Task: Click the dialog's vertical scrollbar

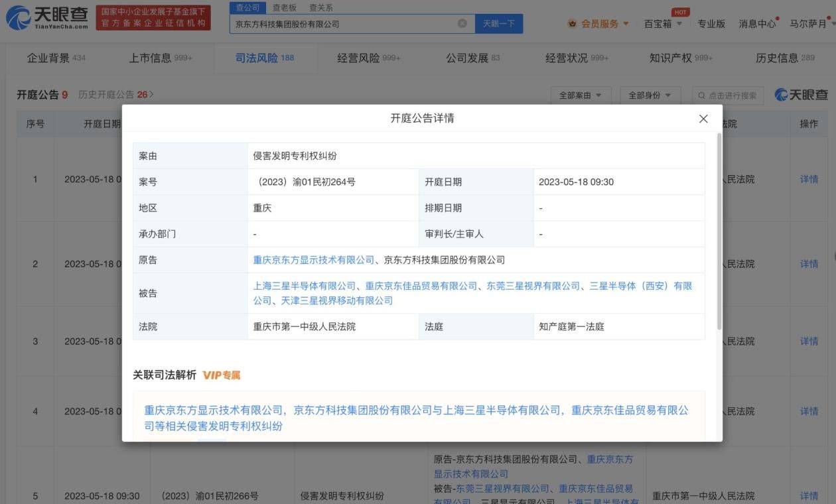Action: (719, 232)
